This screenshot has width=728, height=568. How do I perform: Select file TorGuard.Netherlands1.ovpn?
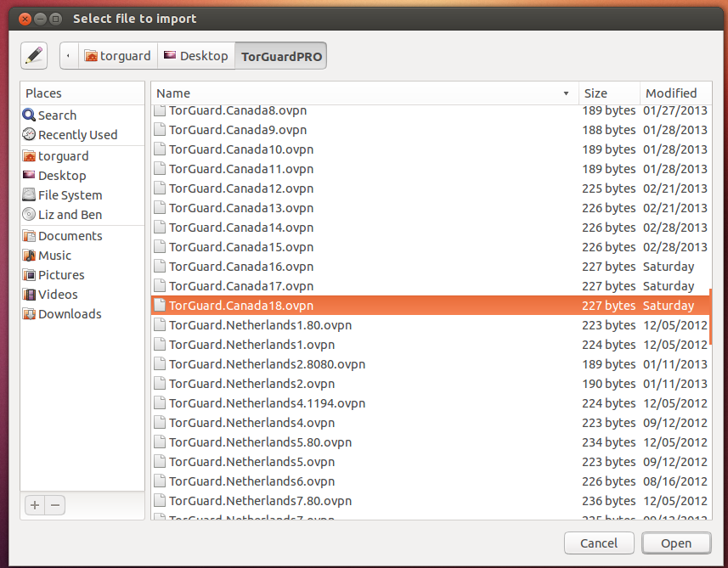(430, 345)
